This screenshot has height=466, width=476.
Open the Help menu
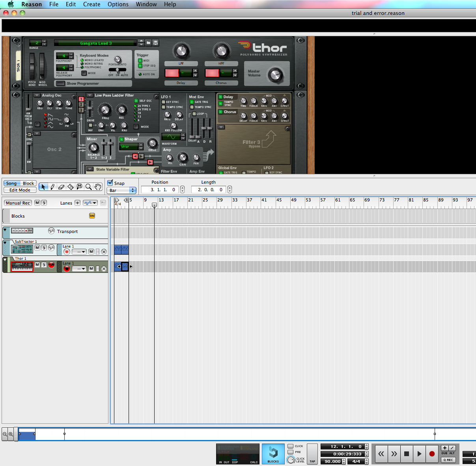pyautogui.click(x=170, y=4)
